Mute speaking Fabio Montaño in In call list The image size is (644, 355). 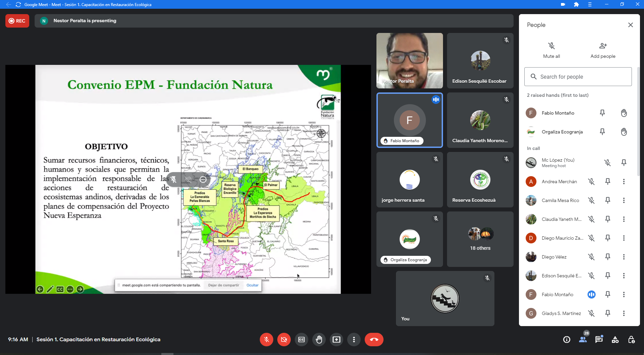(x=592, y=294)
